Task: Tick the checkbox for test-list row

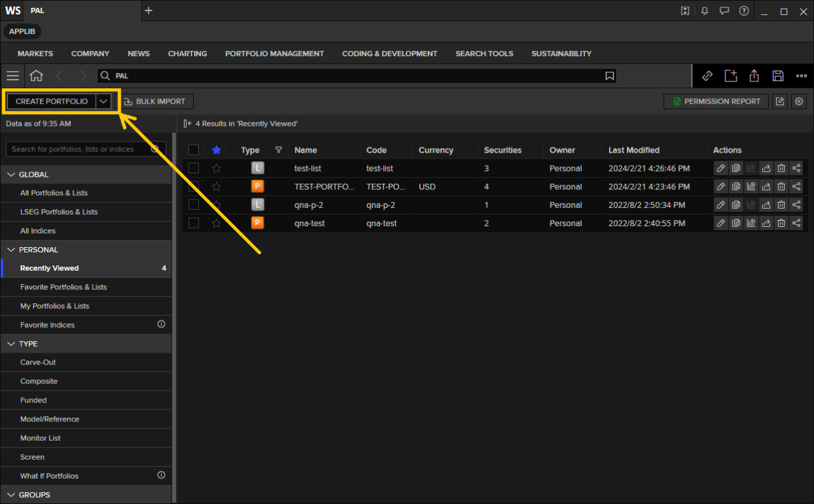Action: (x=194, y=168)
